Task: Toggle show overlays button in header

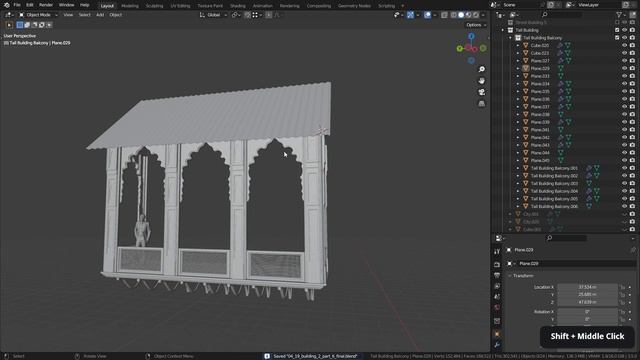Action: [427, 15]
